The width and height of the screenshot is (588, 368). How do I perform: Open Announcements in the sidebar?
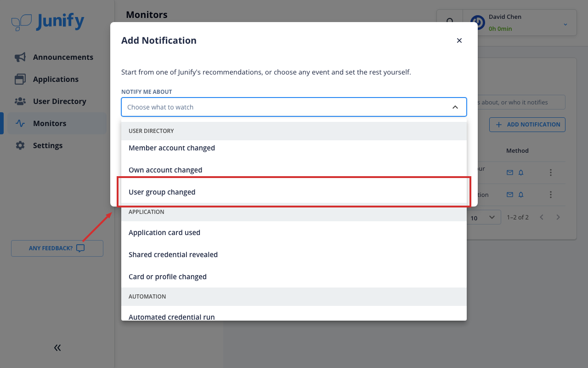pyautogui.click(x=57, y=57)
